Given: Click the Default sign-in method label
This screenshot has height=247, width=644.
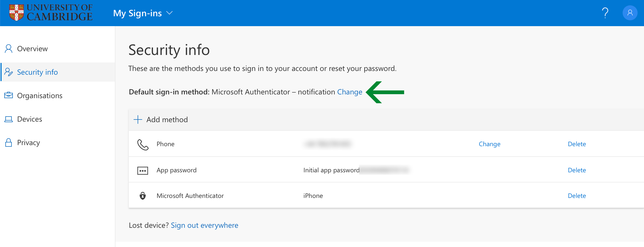Looking at the screenshot, I should point(169,92).
